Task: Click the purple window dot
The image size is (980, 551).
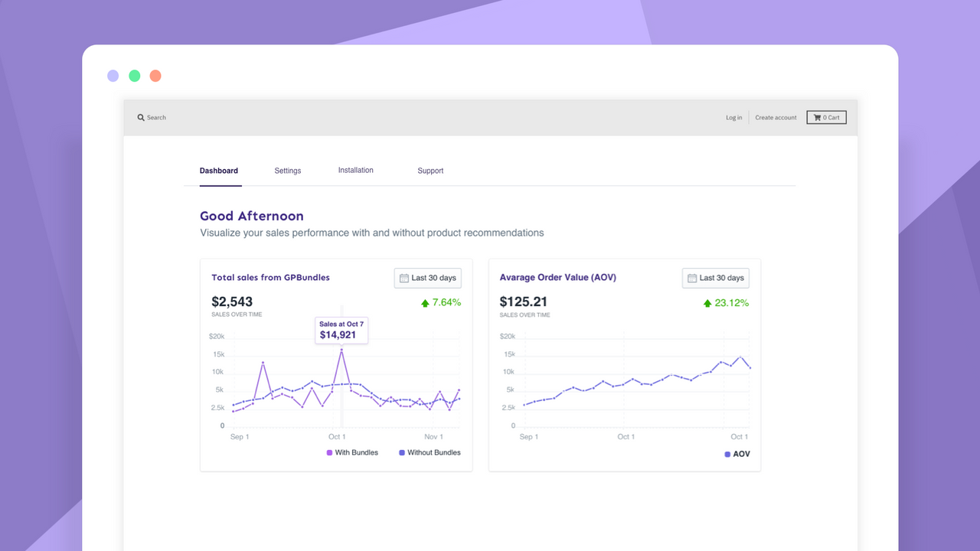Action: (x=113, y=76)
